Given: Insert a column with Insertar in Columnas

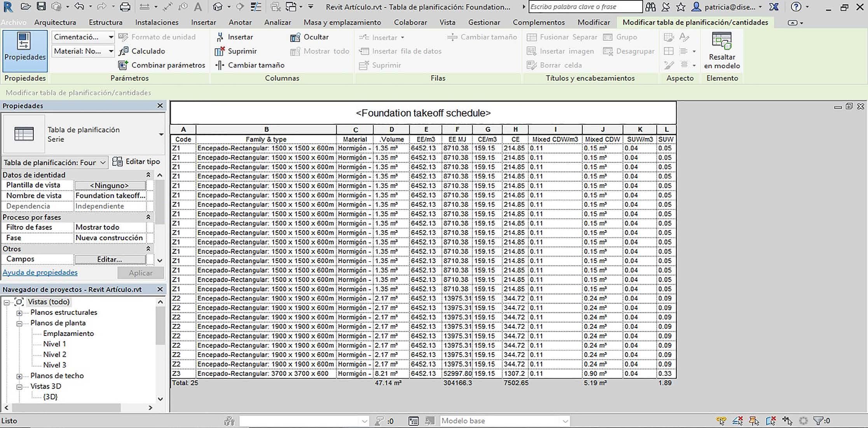Looking at the screenshot, I should pos(234,37).
